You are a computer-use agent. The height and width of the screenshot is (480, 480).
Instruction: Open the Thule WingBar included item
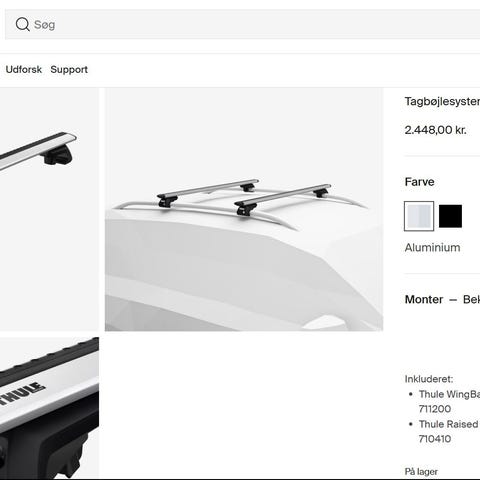449,394
